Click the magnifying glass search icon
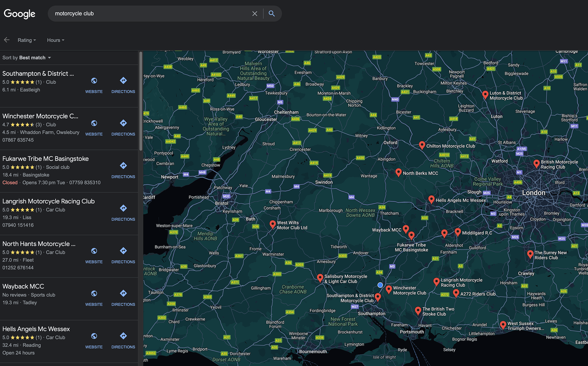This screenshot has width=588, height=366. click(x=272, y=13)
